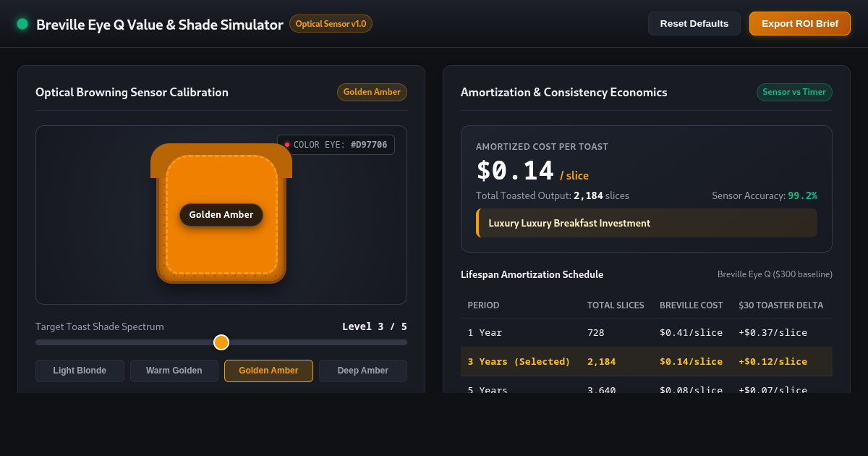Click the Target Toast Shade Spectrum label

100,326
